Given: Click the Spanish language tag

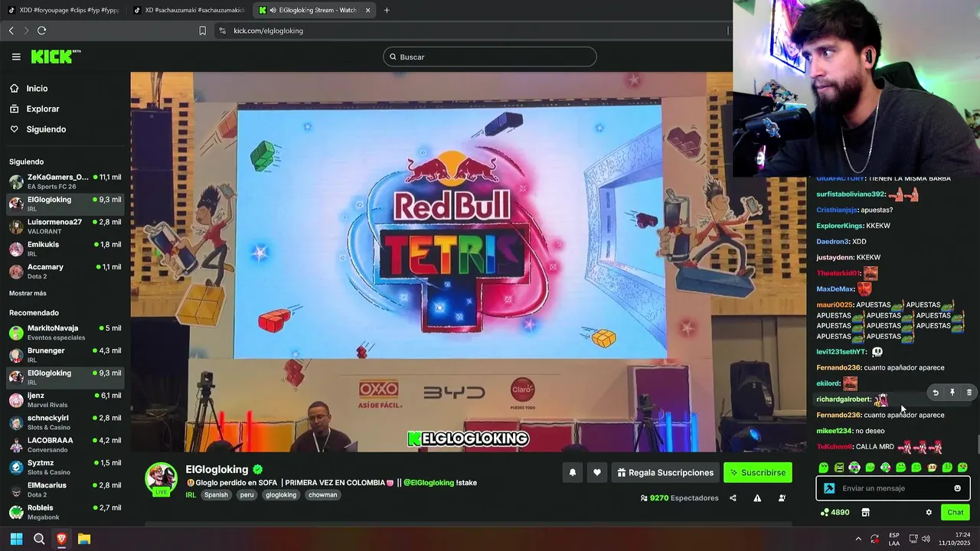Looking at the screenshot, I should 216,495.
